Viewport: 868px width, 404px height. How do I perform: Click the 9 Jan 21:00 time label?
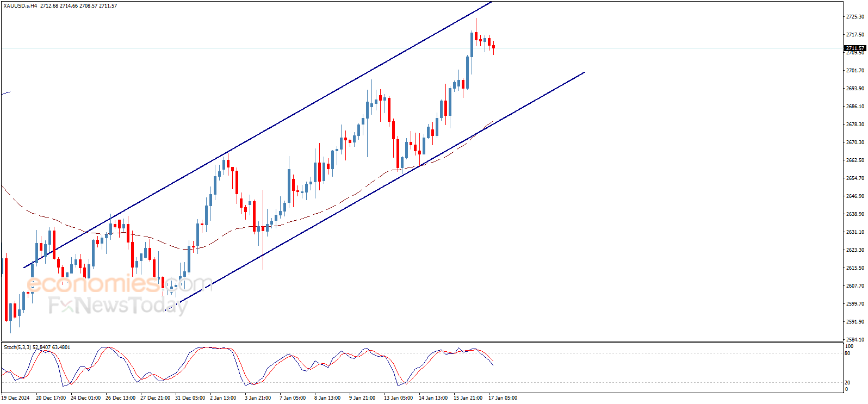362,398
